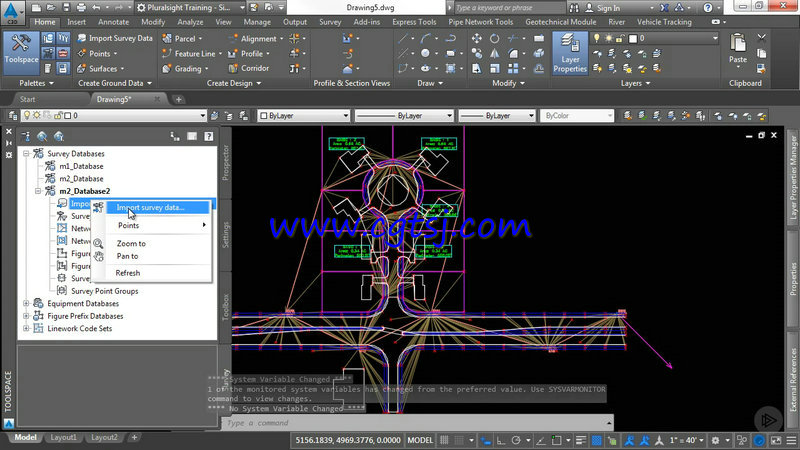Image resolution: width=800 pixels, height=450 pixels.
Task: Click the ByLayer color swatch box
Action: pos(264,116)
